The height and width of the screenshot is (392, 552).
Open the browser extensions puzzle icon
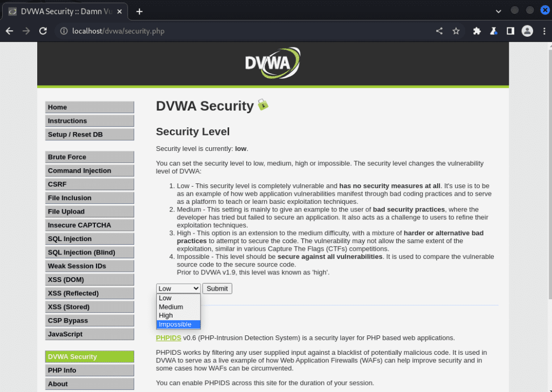click(477, 31)
